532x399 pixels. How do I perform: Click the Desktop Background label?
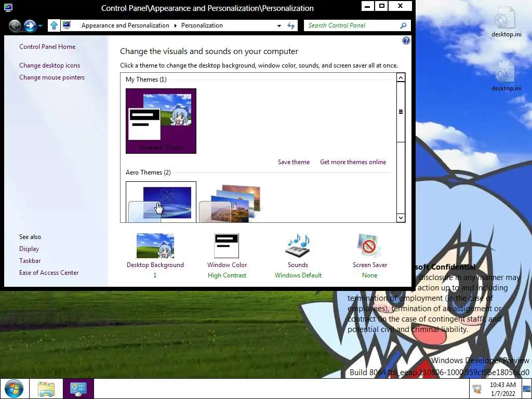(155, 265)
